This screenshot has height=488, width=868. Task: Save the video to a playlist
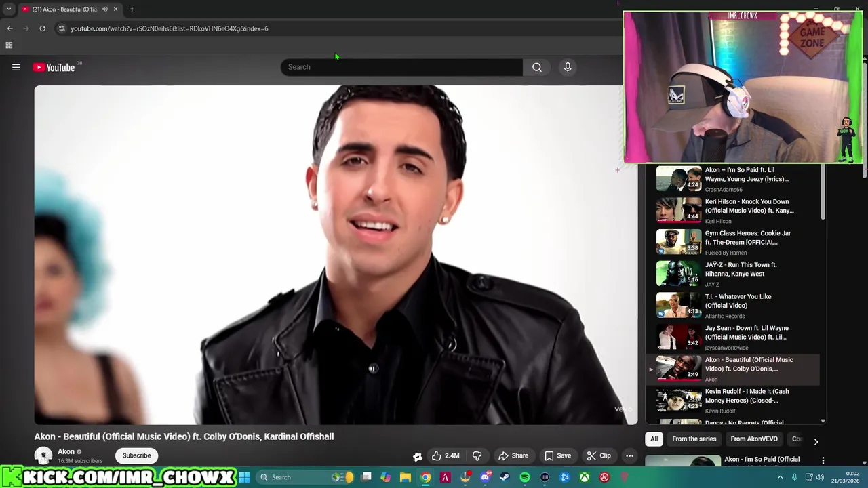click(x=557, y=455)
